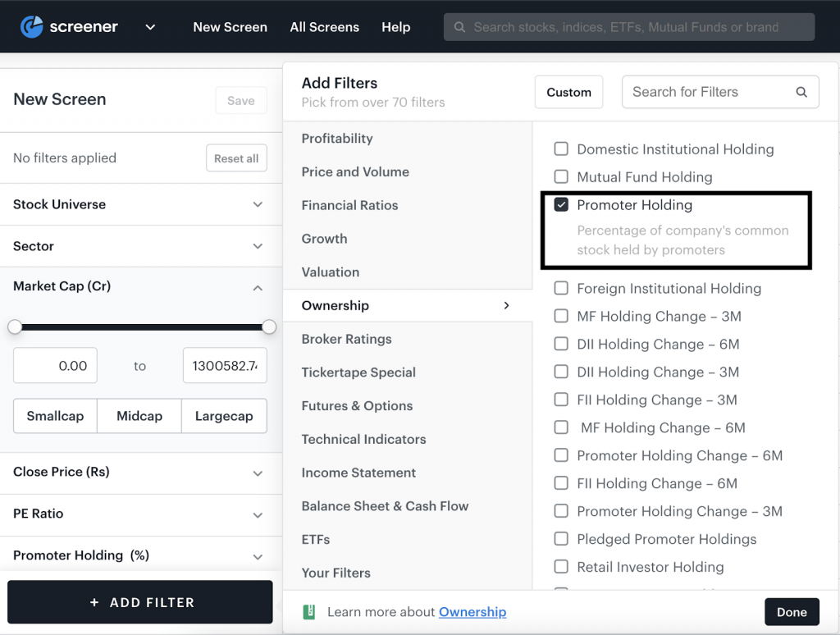Enable Promoter Holding Change – 6M
Viewport: 840px width, 635px height.
[561, 455]
